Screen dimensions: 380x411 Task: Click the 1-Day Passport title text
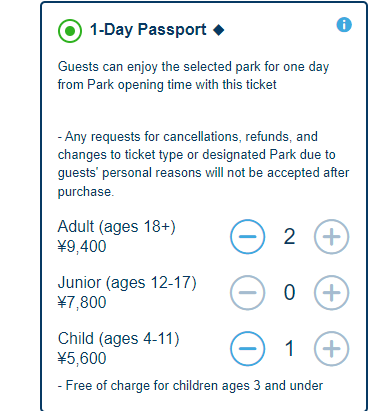click(148, 30)
